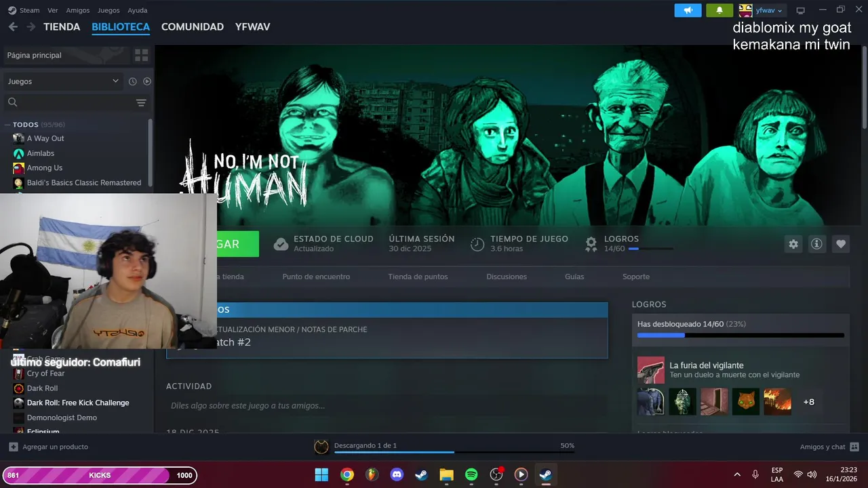Image resolution: width=868 pixels, height=488 pixels.
Task: Go to the BIBLIOTECA section
Action: [x=121, y=27]
